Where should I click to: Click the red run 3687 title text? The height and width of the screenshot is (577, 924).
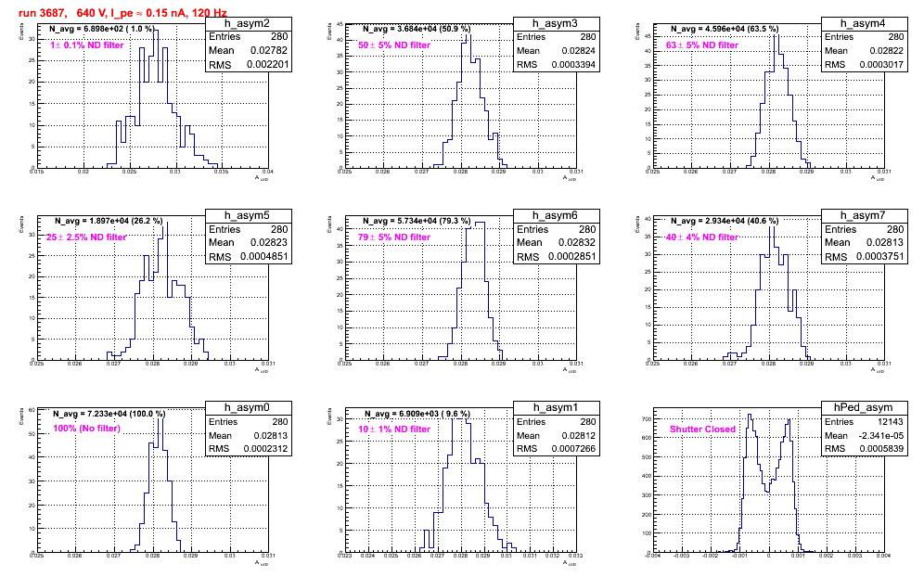coord(123,12)
